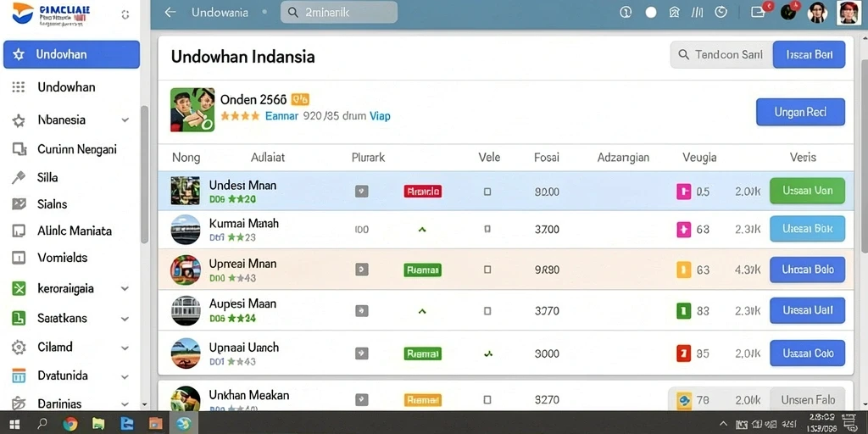Toggle the white circle switch in top bar
Image resolution: width=868 pixels, height=434 pixels.
click(651, 12)
